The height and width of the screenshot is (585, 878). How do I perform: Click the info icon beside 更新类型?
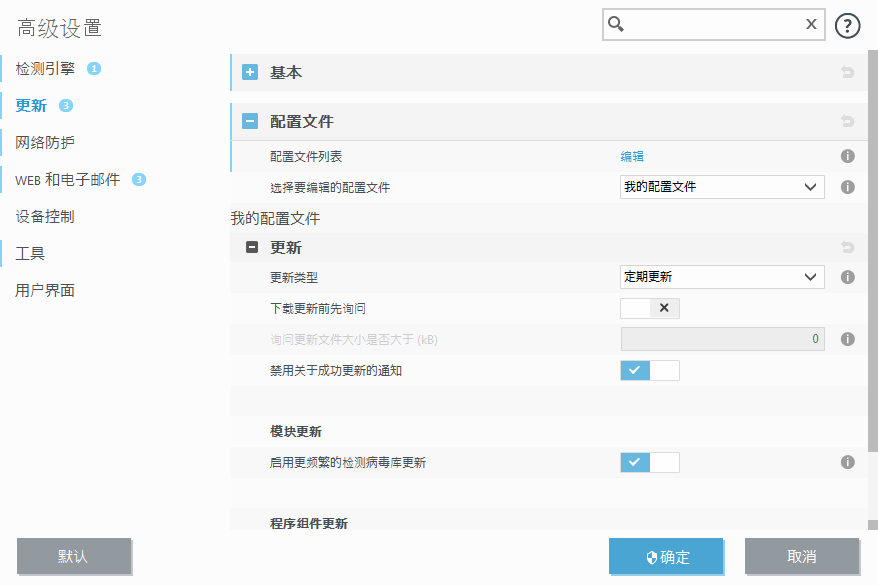tap(847, 277)
